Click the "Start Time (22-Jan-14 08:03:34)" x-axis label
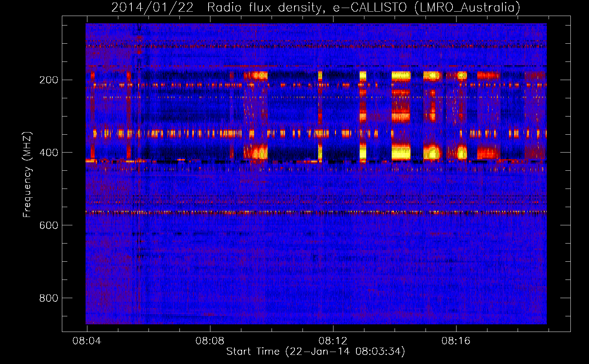The width and height of the screenshot is (589, 364). tap(316, 352)
